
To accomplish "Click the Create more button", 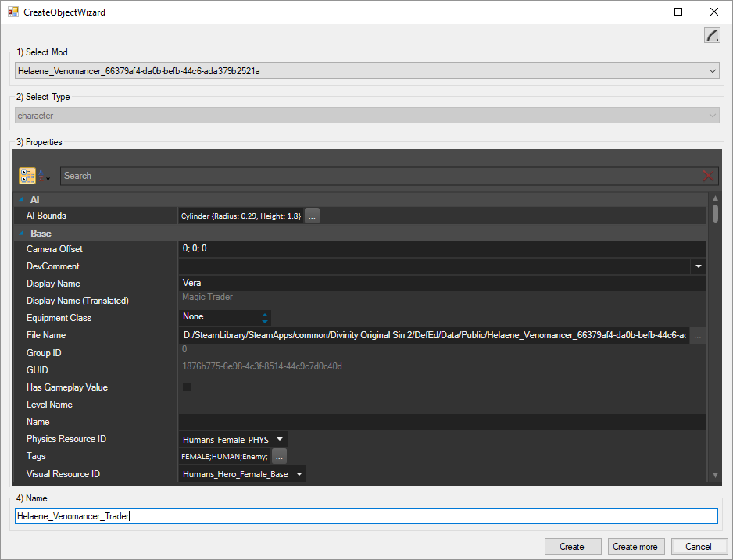I will click(x=635, y=547).
